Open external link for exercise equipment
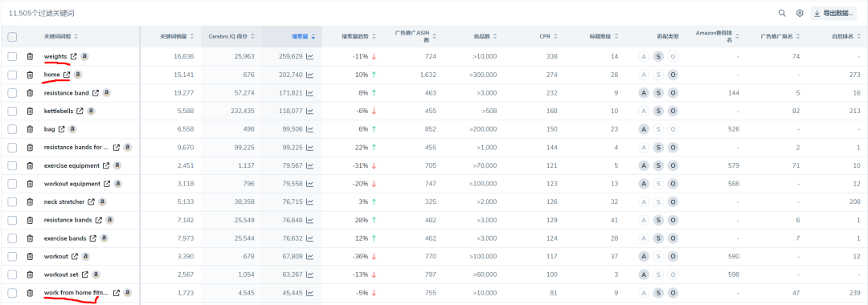 point(106,165)
